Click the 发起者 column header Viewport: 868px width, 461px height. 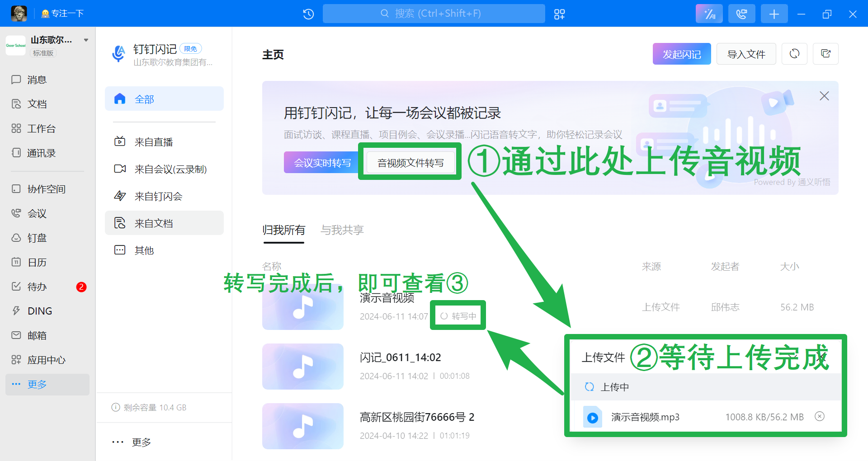tap(725, 267)
